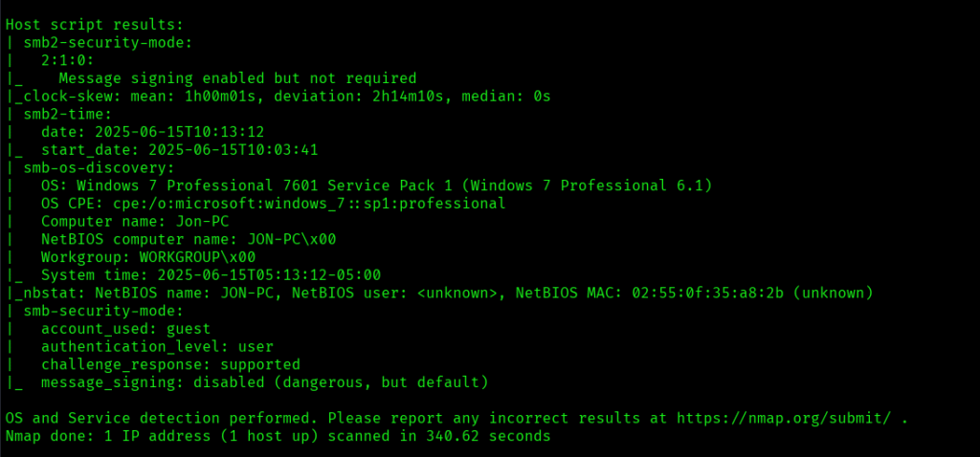Click the Windows 7 Professional 7601 OS line

point(376,185)
